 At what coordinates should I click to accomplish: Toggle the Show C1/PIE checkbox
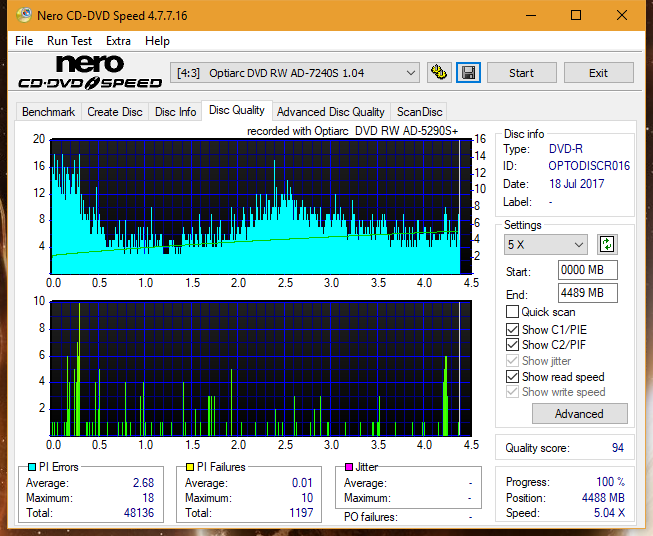pos(512,329)
